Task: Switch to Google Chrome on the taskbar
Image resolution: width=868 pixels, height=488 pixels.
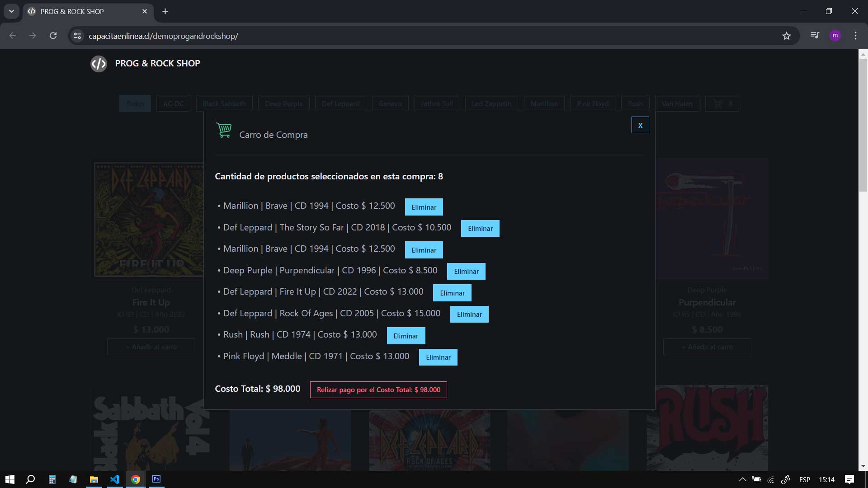Action: [136, 479]
